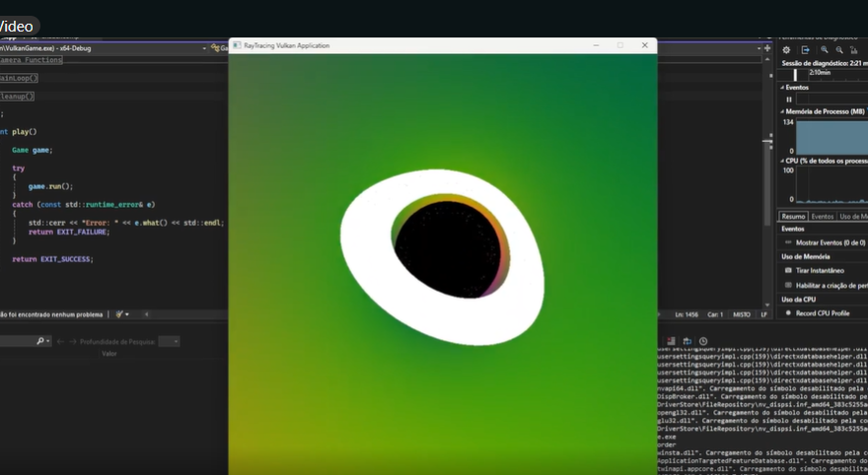
Task: Click game.run() code line
Action: [x=50, y=186]
